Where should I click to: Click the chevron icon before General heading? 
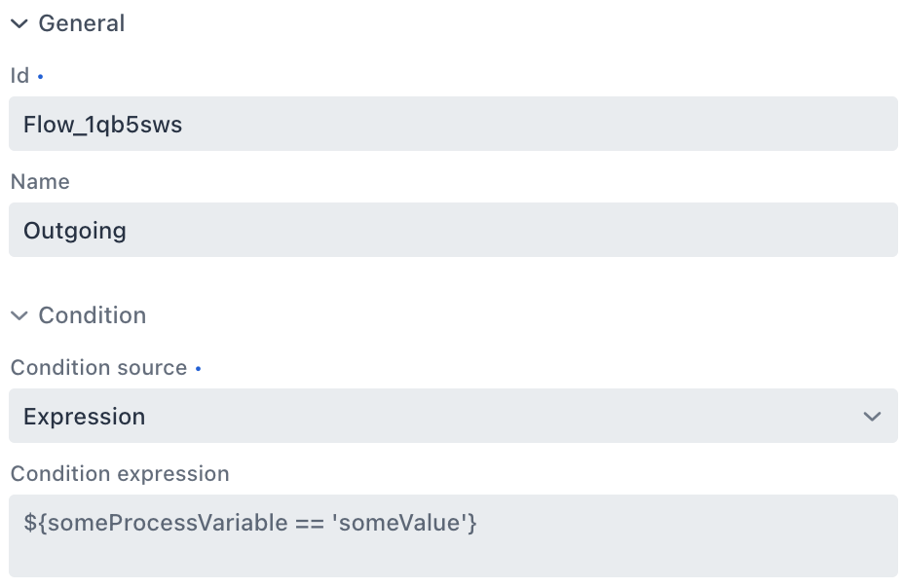[18, 23]
